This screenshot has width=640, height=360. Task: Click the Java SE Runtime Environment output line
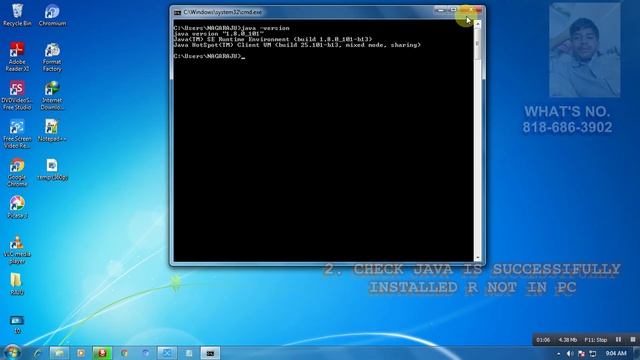273,39
